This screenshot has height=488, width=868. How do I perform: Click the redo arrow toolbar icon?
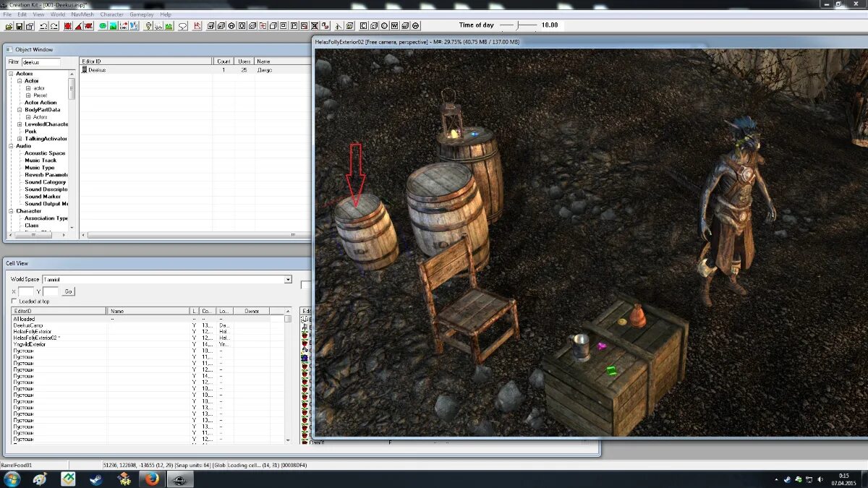(x=54, y=26)
